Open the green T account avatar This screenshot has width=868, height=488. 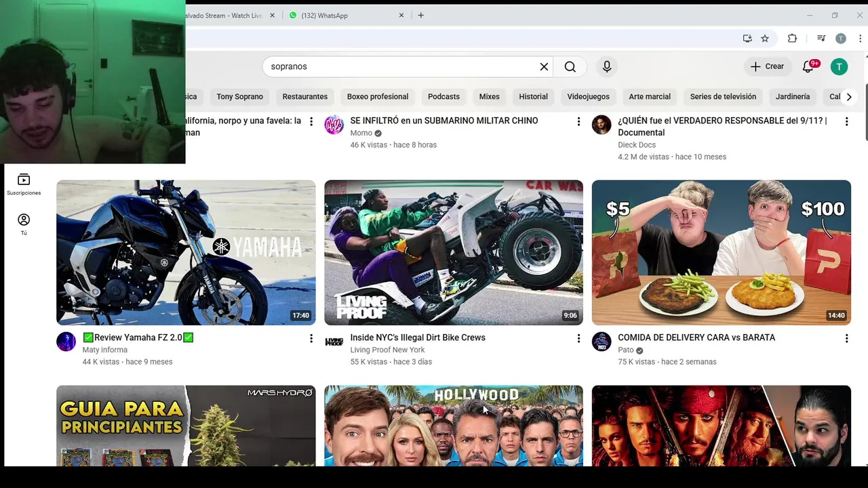(x=839, y=66)
